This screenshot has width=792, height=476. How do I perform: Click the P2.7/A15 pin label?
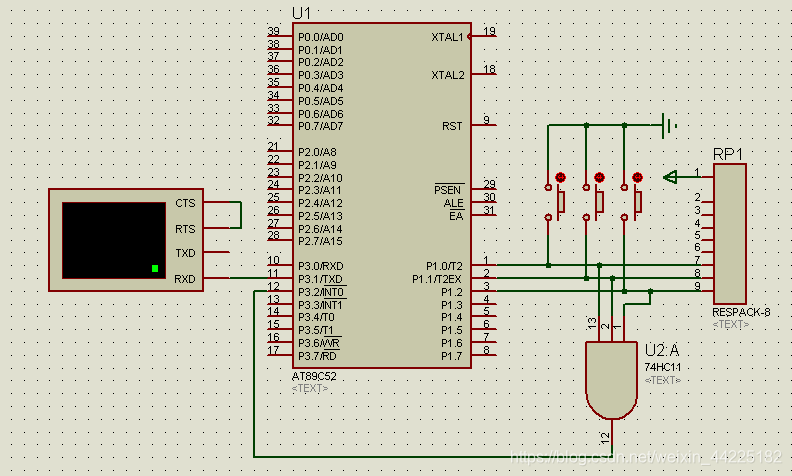pyautogui.click(x=320, y=242)
